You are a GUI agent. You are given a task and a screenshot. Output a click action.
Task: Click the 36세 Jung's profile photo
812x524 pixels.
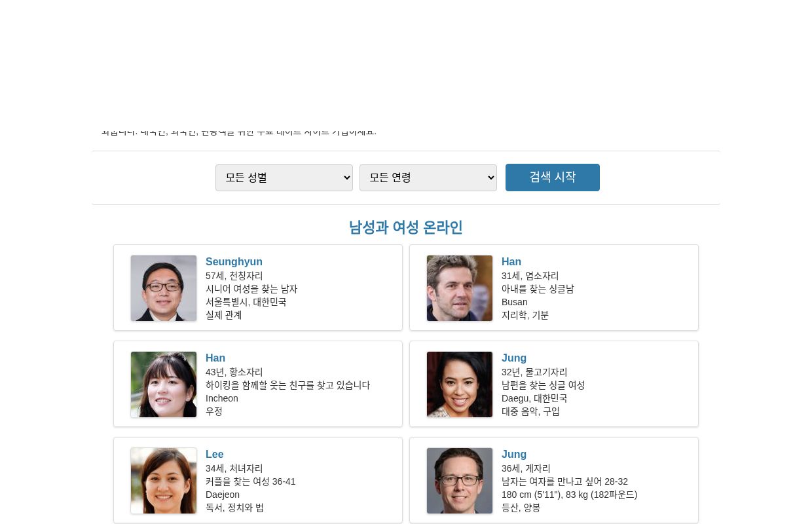click(460, 481)
